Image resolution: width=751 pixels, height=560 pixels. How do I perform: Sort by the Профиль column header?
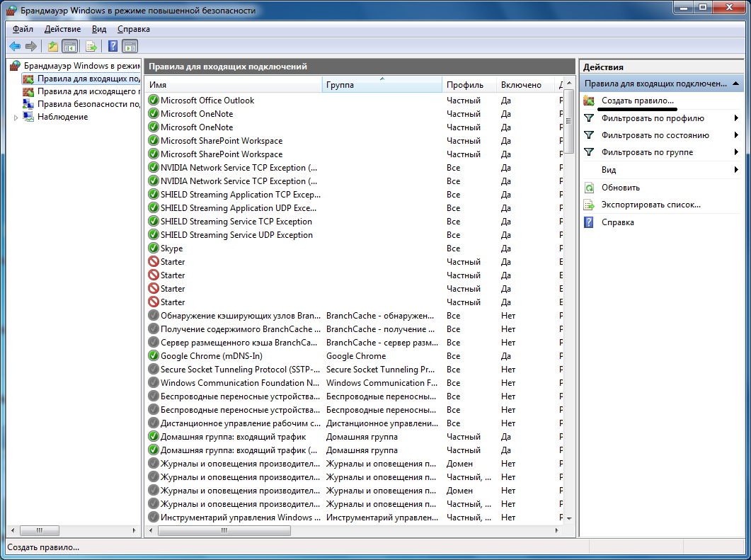pos(469,85)
